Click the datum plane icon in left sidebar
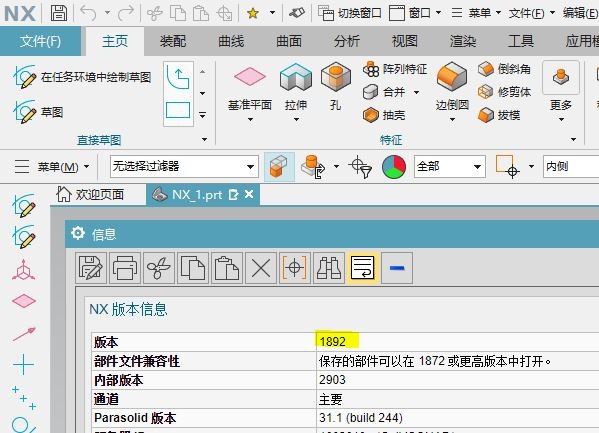The height and width of the screenshot is (433, 599). 24,301
